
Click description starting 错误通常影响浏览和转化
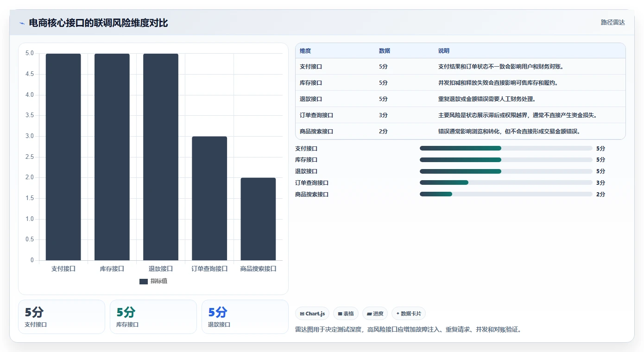pyautogui.click(x=509, y=132)
